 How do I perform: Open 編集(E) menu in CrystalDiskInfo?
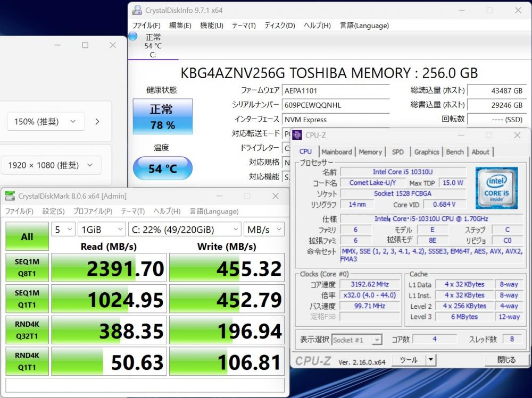coord(180,26)
